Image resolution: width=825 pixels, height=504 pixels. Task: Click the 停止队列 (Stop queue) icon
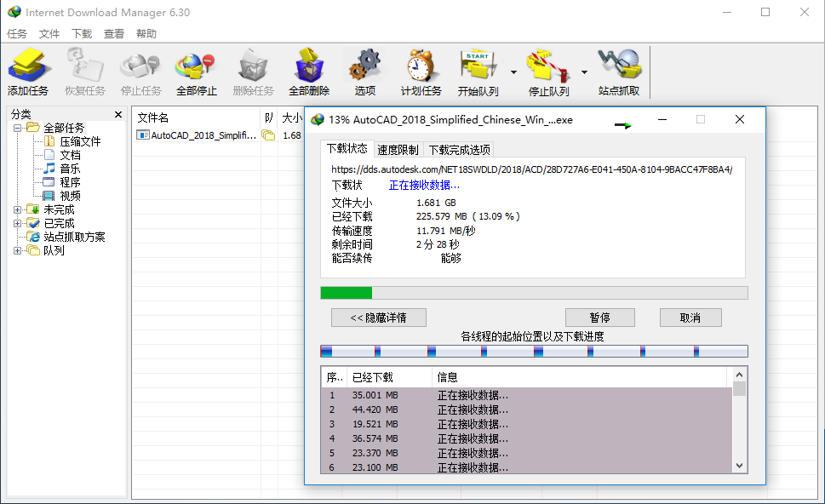pyautogui.click(x=549, y=72)
